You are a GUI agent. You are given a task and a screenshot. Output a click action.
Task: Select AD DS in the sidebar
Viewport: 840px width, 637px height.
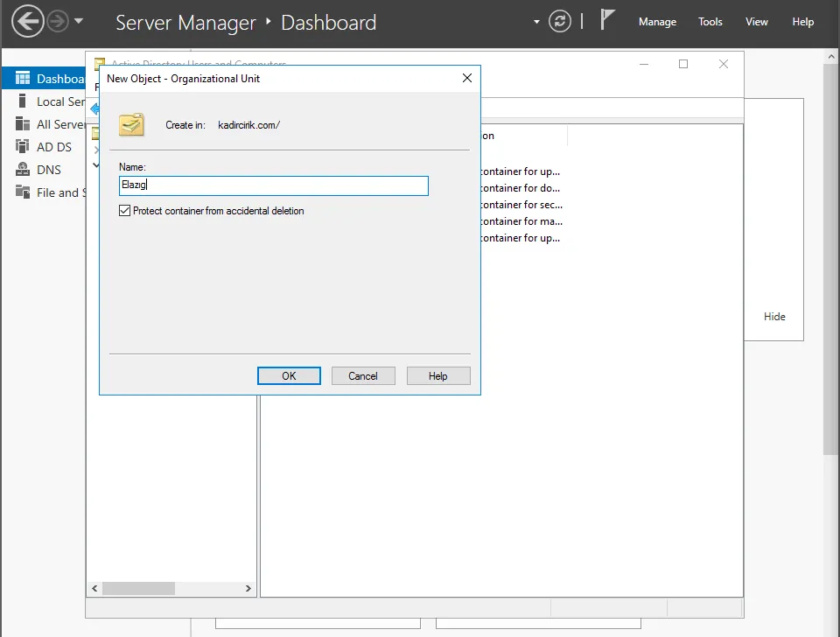pyautogui.click(x=44, y=147)
